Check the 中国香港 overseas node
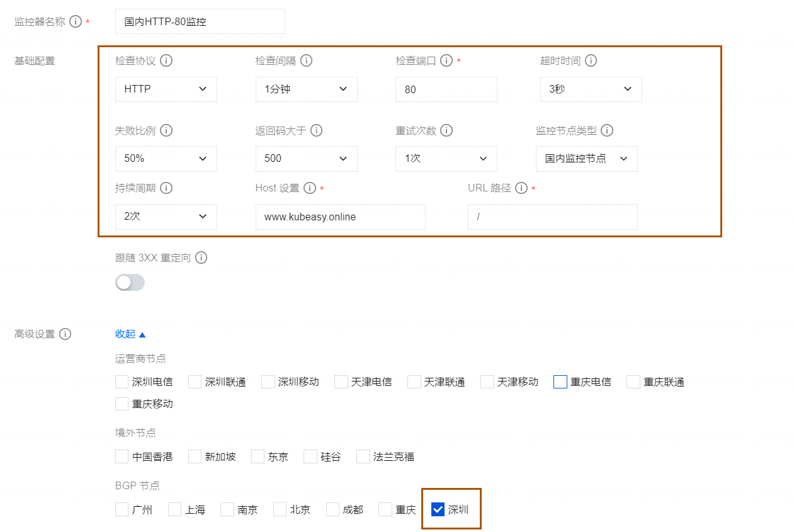The image size is (794, 532). click(122, 456)
